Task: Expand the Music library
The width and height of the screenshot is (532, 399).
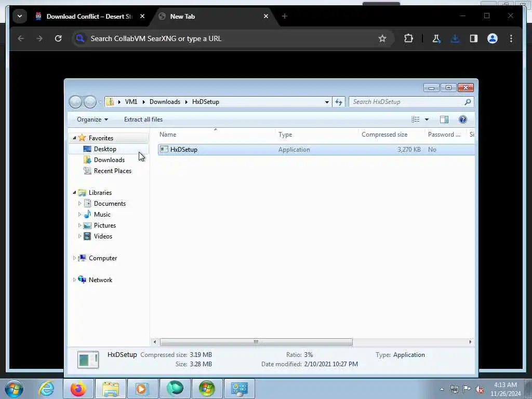Action: tap(79, 215)
